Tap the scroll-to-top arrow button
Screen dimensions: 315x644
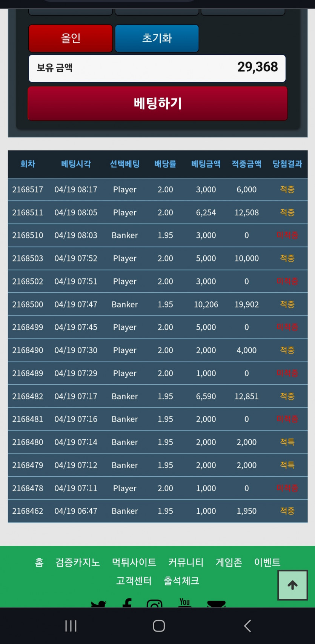(x=293, y=585)
